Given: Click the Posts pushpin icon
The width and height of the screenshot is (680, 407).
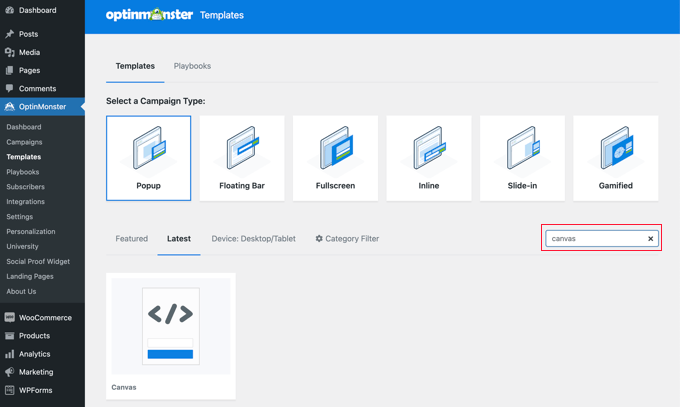Looking at the screenshot, I should 10,34.
